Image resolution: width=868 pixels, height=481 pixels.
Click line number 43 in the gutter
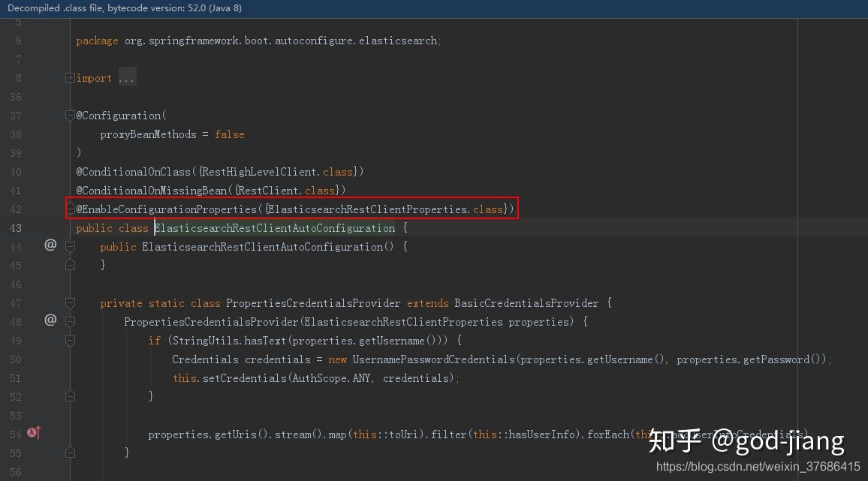16,228
